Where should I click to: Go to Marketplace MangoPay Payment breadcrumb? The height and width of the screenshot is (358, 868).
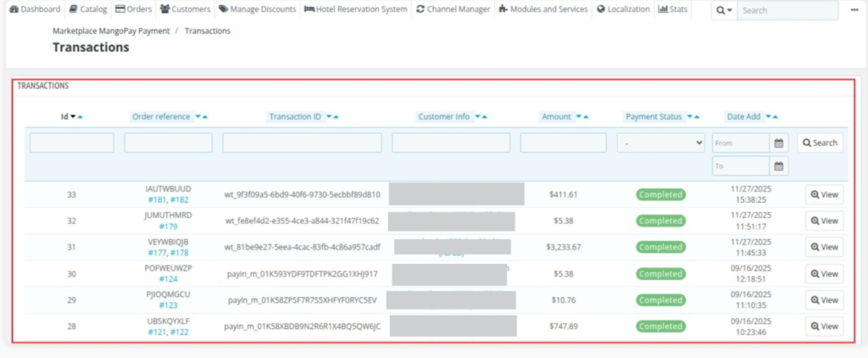click(x=111, y=31)
